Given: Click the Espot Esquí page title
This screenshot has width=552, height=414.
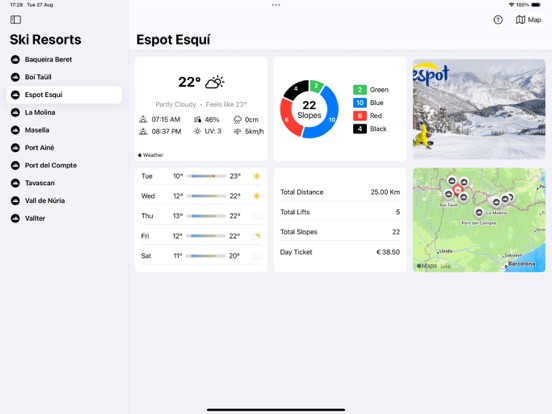Looking at the screenshot, I should 173,40.
